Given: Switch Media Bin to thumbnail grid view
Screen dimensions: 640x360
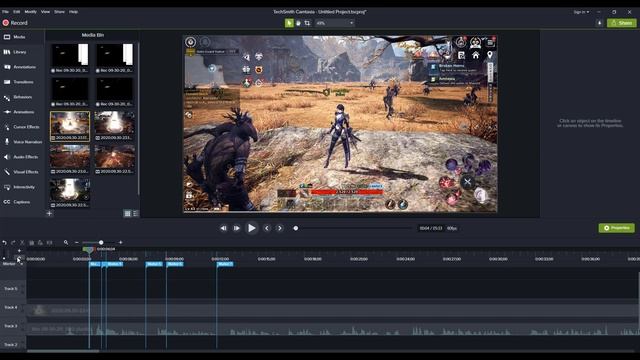Looking at the screenshot, I should pyautogui.click(x=128, y=213).
